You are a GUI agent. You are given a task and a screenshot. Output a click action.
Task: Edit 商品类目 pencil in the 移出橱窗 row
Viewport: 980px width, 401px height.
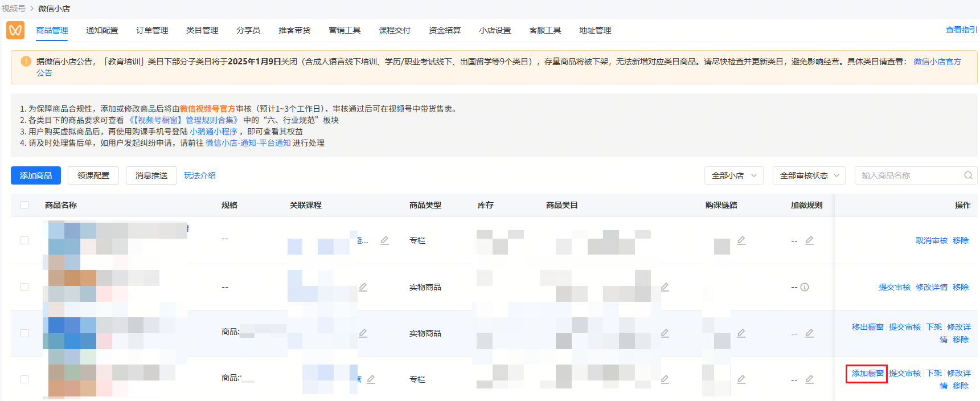click(665, 333)
